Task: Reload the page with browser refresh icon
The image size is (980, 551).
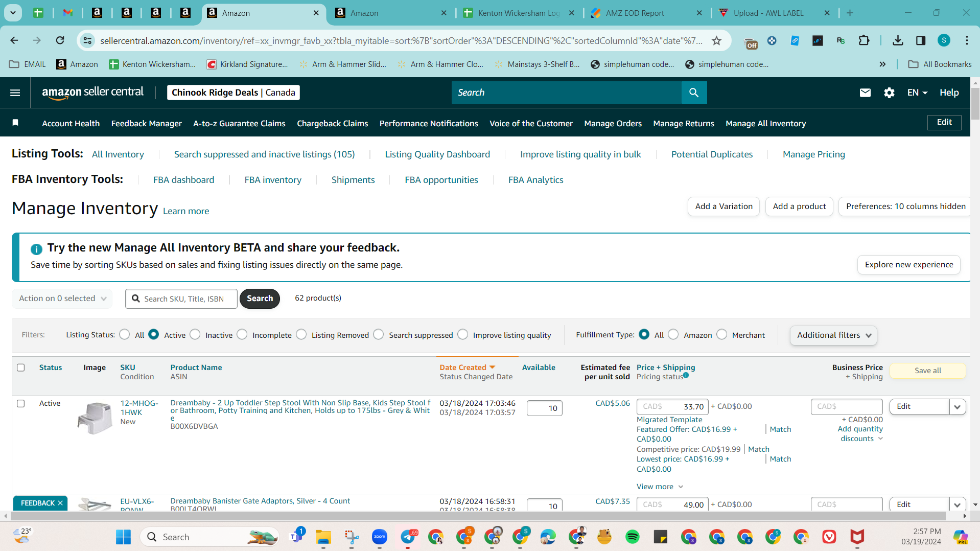Action: (60, 40)
